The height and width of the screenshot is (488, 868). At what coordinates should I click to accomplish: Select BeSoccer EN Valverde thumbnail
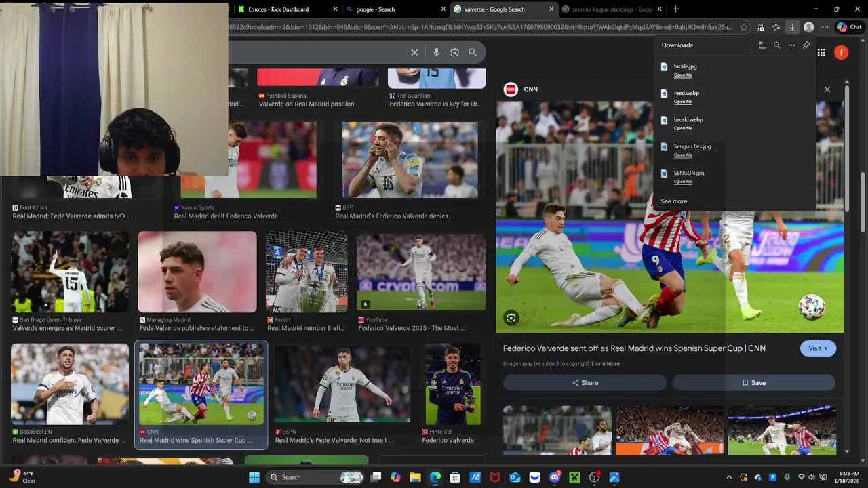click(x=70, y=384)
